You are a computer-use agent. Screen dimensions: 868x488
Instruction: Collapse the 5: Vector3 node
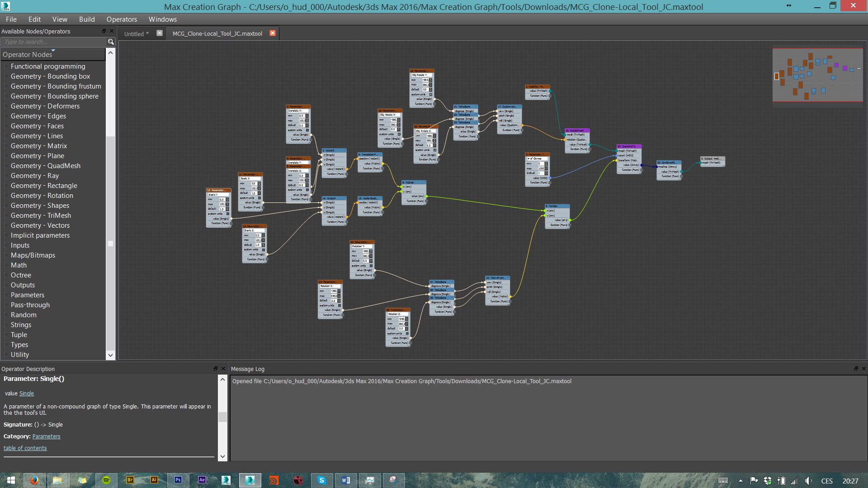[x=344, y=150]
